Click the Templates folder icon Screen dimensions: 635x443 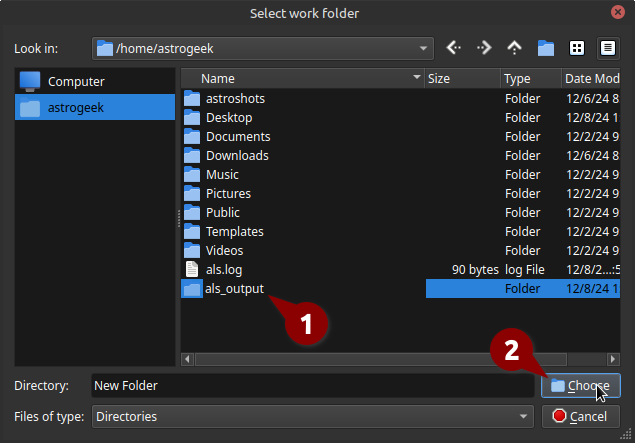[192, 232]
